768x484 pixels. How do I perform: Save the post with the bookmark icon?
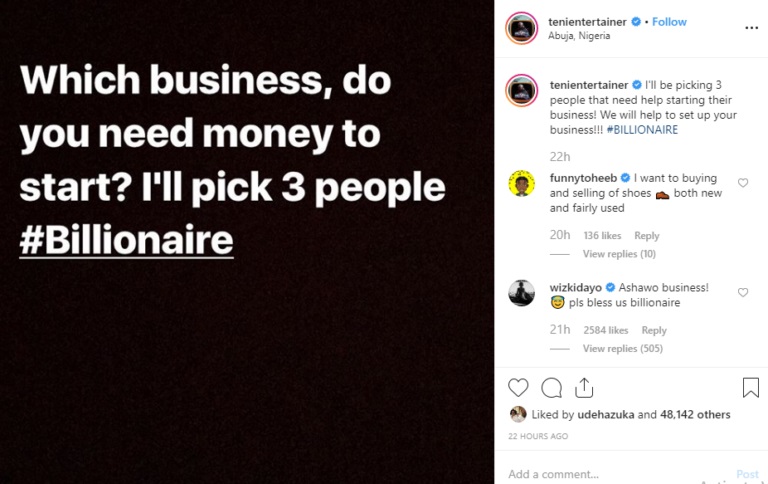(750, 387)
